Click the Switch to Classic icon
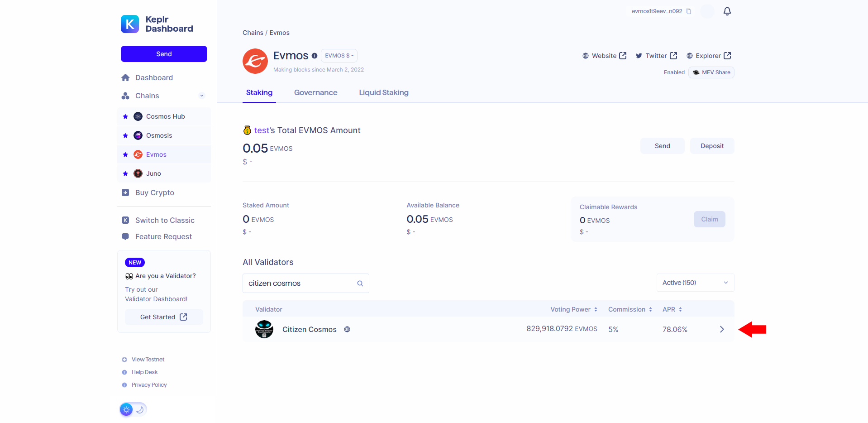 (x=125, y=220)
